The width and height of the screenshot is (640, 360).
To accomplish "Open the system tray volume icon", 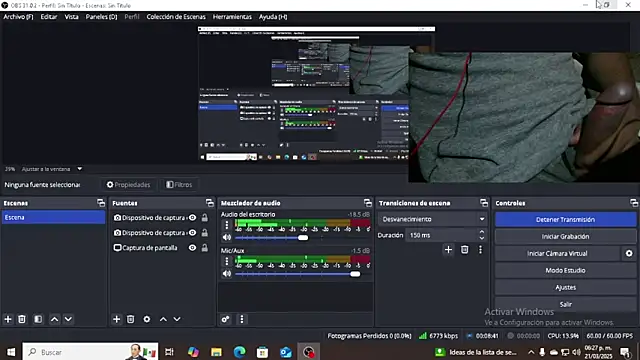I will coord(576,352).
